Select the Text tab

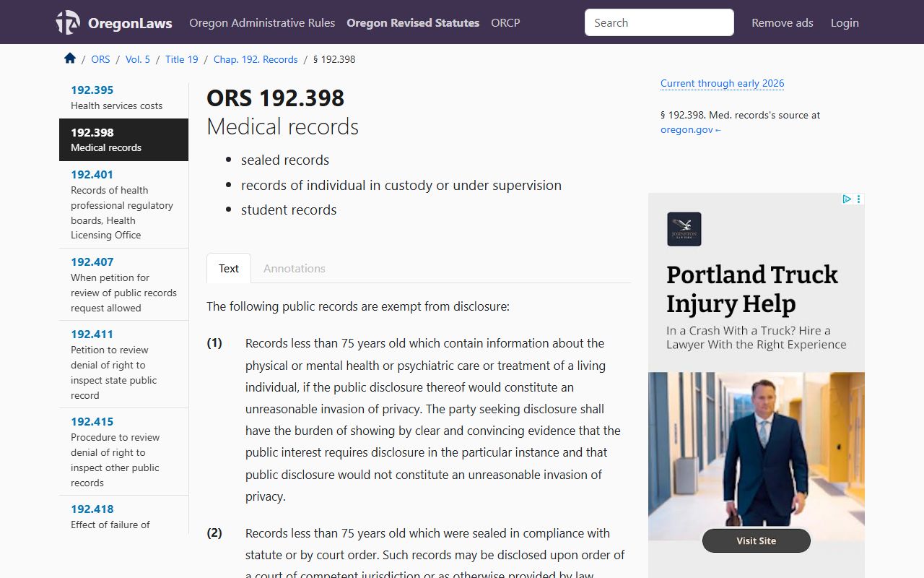(229, 268)
